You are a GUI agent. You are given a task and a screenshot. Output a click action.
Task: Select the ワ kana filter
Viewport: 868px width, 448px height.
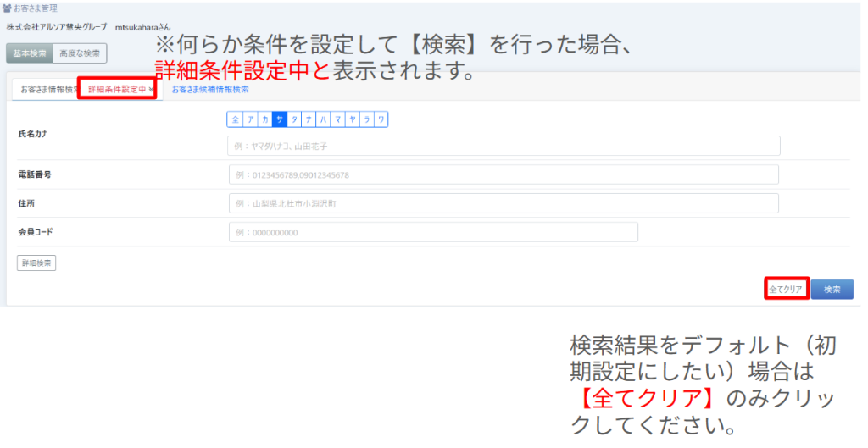click(381, 119)
